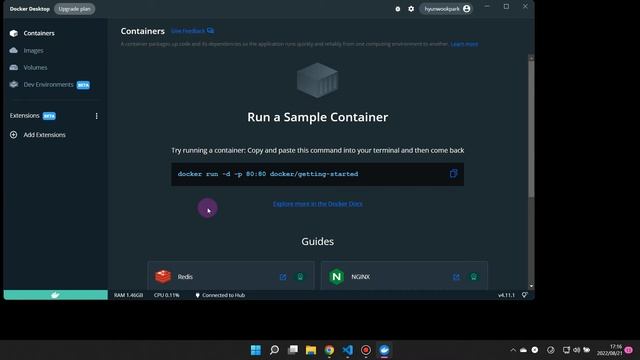The image size is (640, 360).
Task: Click the red screen recorder taskbar icon
Action: tap(366, 350)
